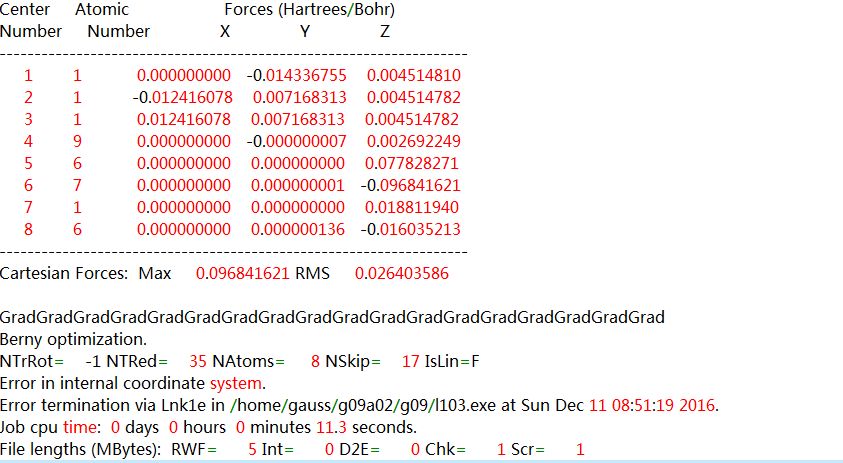Click Z force value 0.002692249

click(413, 141)
